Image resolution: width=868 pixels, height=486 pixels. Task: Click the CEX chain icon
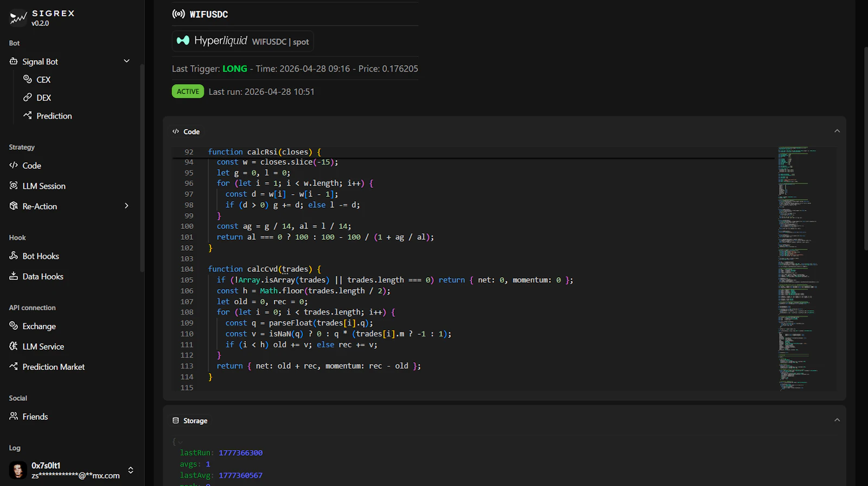[x=28, y=79]
